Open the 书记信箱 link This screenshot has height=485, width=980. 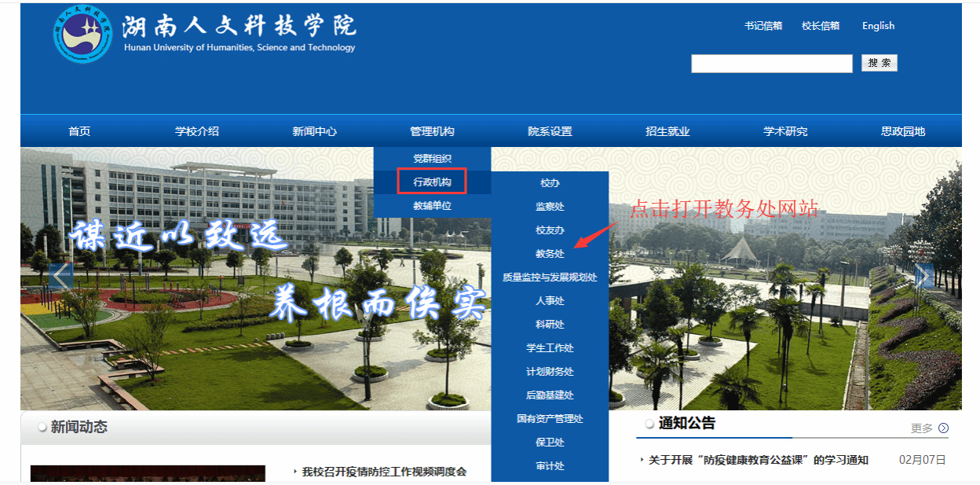(763, 26)
